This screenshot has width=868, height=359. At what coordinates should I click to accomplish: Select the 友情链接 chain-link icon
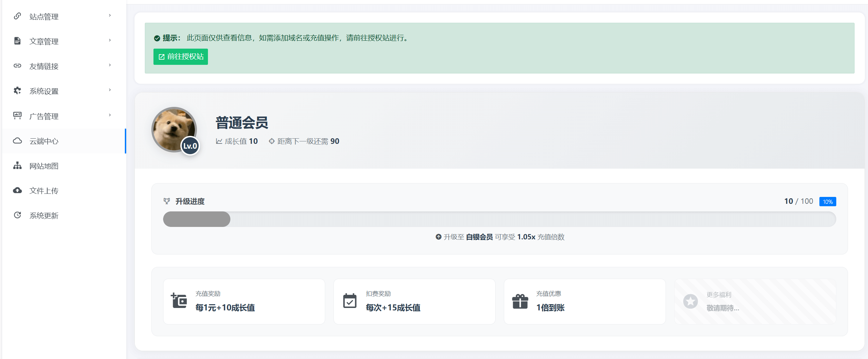[18, 66]
